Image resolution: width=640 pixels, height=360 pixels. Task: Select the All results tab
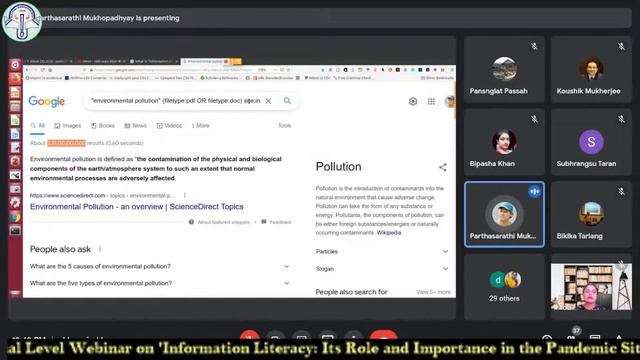click(x=38, y=126)
